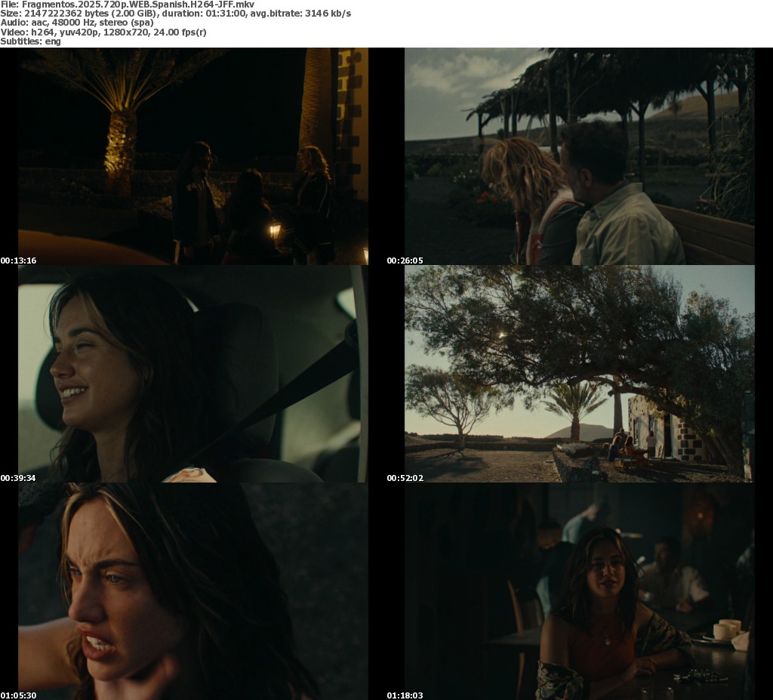The image size is (773, 700).
Task: Click the 01:18:03 timestamp label
Action: click(405, 695)
